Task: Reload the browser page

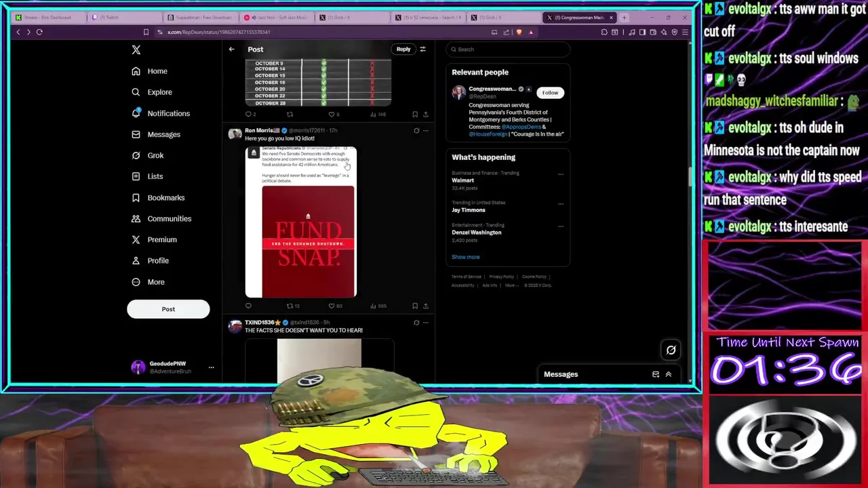Action: tap(39, 32)
